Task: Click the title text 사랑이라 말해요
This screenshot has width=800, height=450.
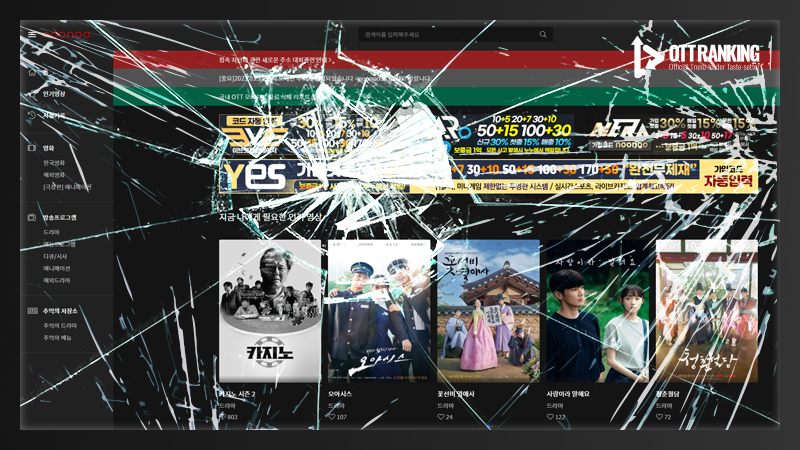Action: tap(568, 394)
